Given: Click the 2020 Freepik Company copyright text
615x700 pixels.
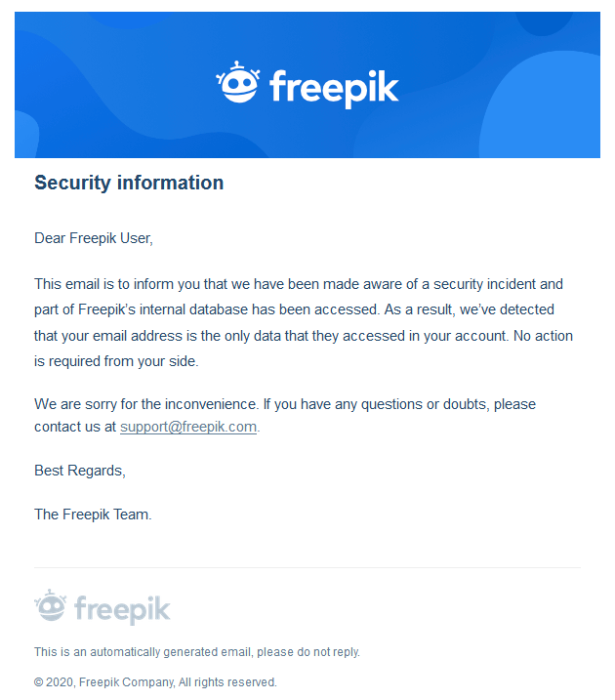Looking at the screenshot, I should [x=155, y=682].
